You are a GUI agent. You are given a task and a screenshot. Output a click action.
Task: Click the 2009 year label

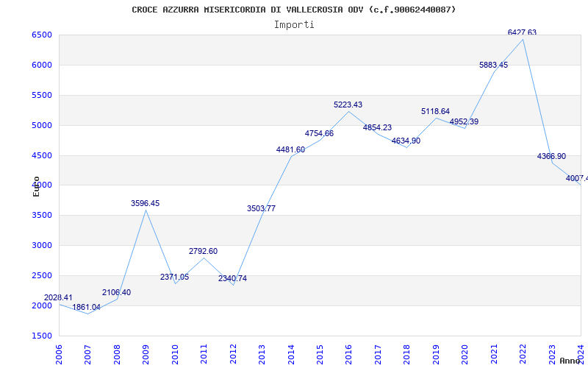(146, 354)
